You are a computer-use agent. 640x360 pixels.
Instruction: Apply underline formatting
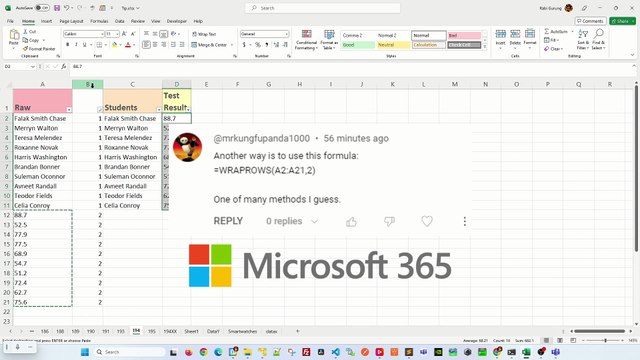(84, 44)
